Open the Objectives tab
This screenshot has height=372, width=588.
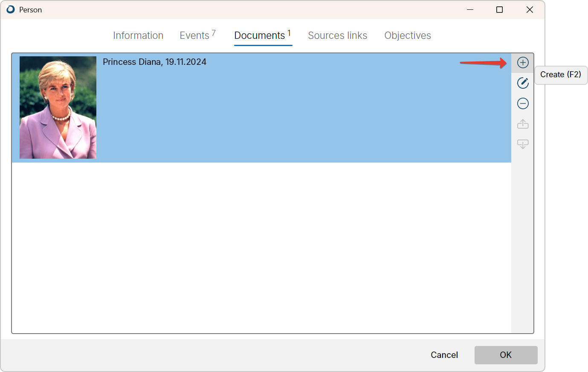[x=407, y=35]
